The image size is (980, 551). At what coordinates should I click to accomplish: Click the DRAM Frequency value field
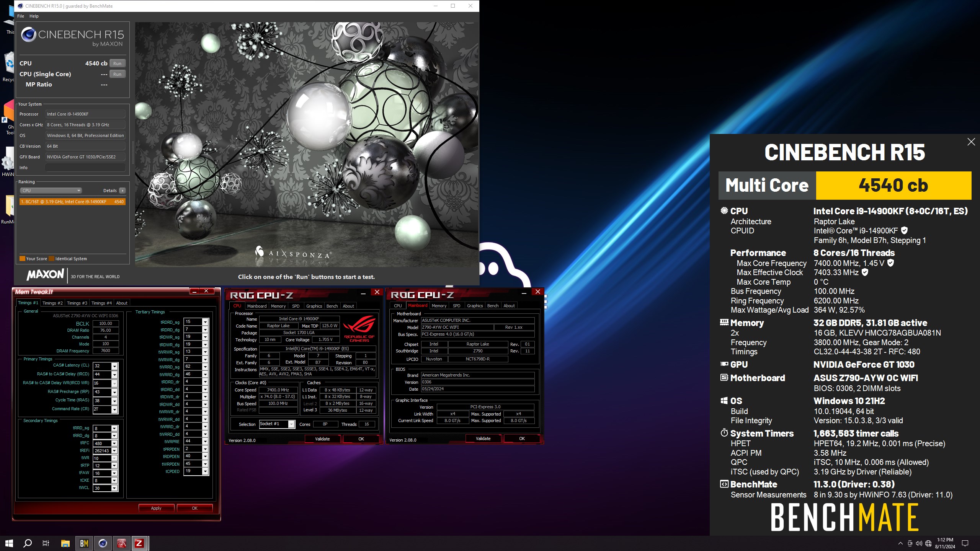(106, 350)
